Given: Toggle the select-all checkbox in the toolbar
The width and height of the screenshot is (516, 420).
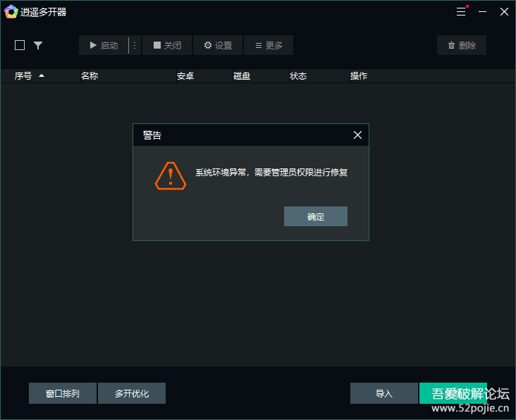Looking at the screenshot, I should pyautogui.click(x=20, y=45).
